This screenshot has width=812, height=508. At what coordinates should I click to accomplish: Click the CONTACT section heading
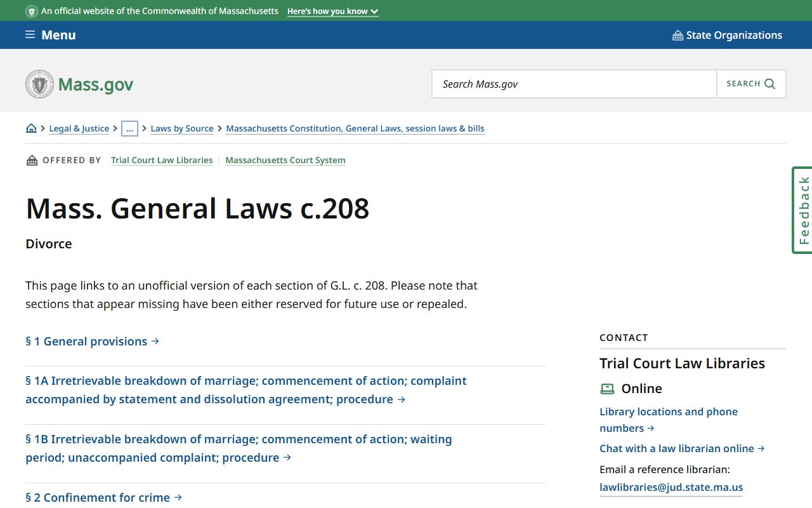(624, 338)
